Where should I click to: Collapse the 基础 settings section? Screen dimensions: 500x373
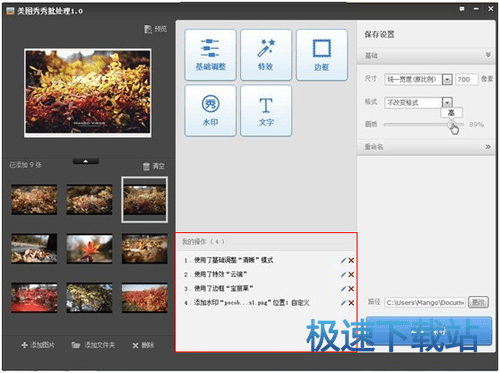(488, 55)
